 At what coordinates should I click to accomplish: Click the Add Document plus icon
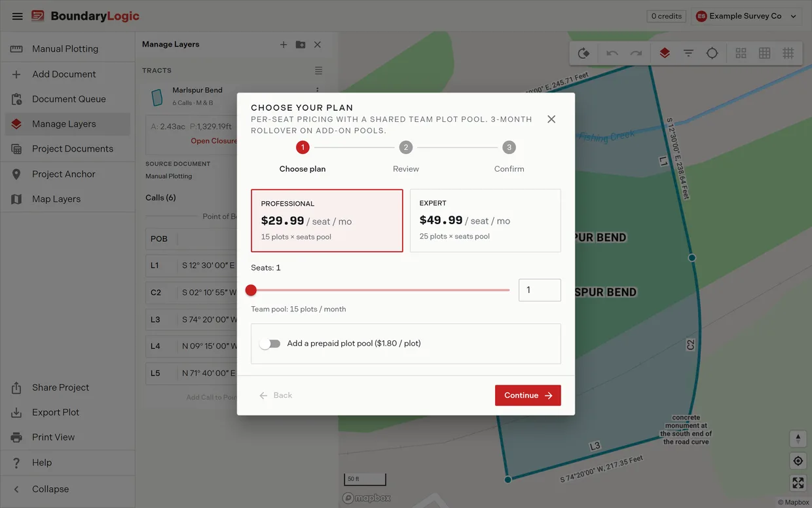point(16,74)
